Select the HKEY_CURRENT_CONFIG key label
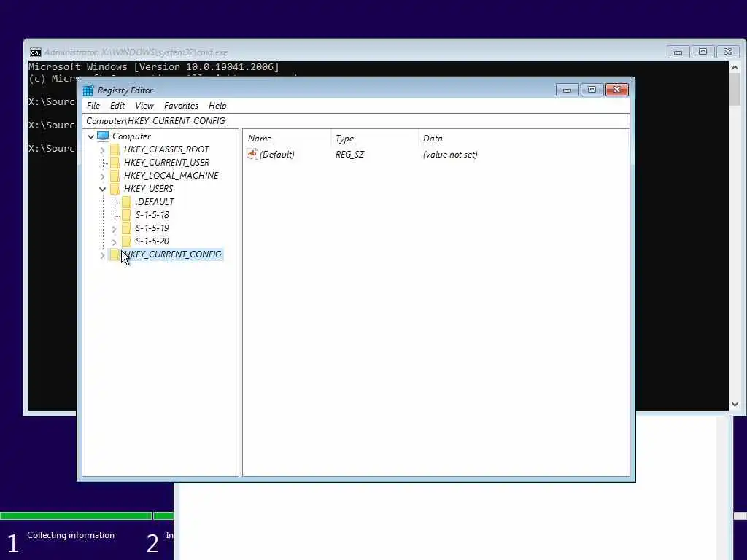 172,254
